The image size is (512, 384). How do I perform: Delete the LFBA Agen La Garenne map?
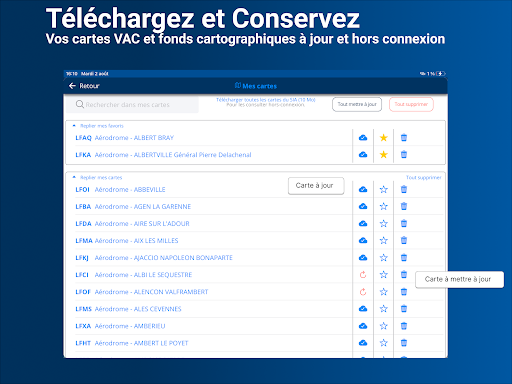click(404, 207)
